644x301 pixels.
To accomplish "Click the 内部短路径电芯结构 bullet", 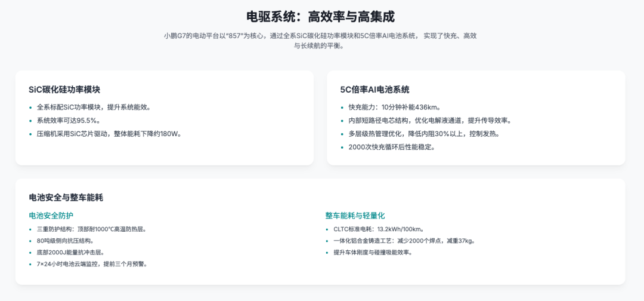I will point(430,121).
